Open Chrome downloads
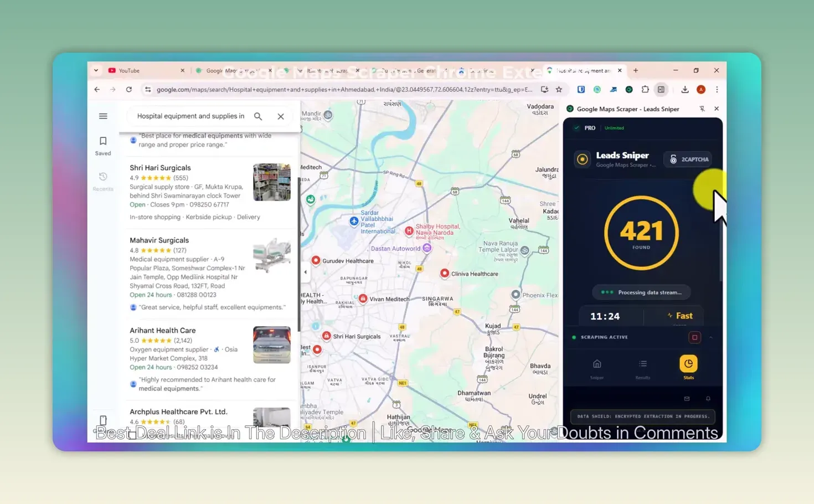This screenshot has height=504, width=814. (685, 89)
